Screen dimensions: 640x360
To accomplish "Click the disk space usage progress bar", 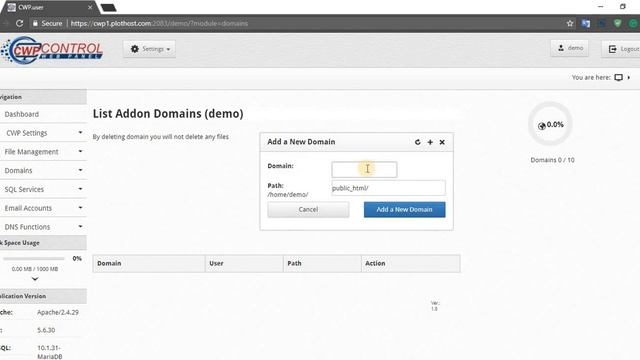I will (34, 258).
